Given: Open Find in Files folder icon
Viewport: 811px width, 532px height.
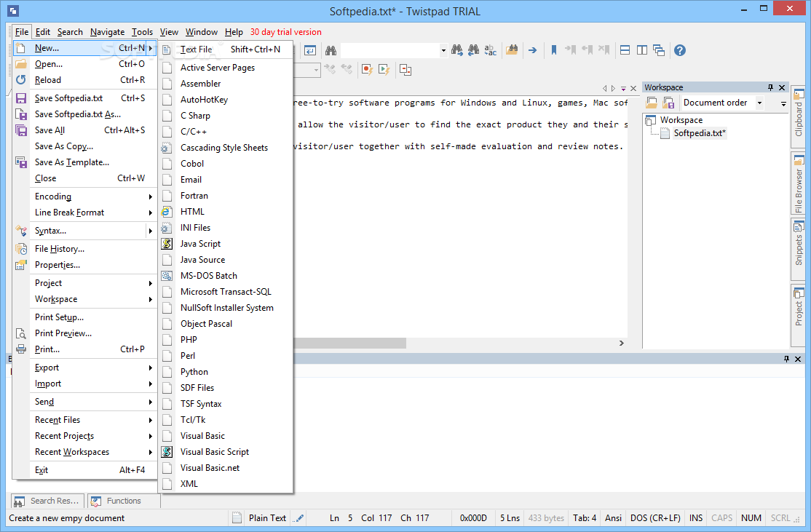Looking at the screenshot, I should tap(512, 50).
